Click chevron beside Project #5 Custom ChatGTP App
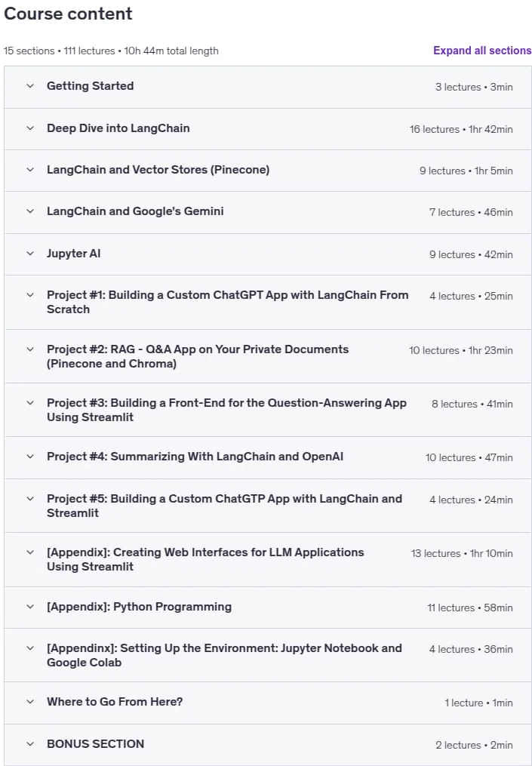The width and height of the screenshot is (532, 766). [30, 499]
